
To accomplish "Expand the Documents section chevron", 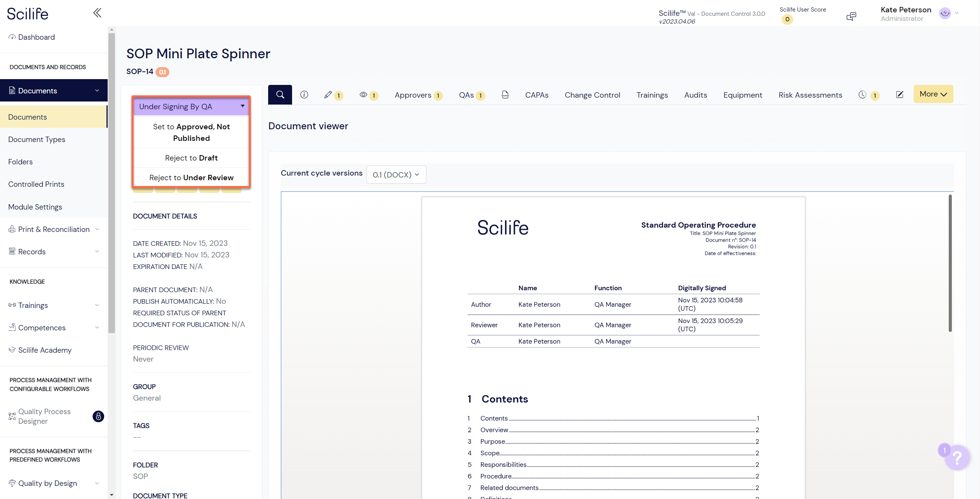I will (x=97, y=91).
